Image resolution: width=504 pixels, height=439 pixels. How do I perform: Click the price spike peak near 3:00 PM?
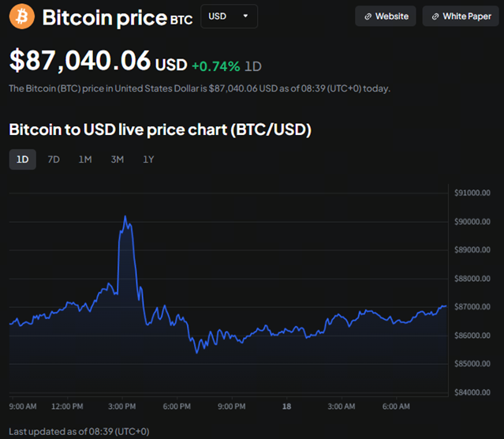125,216
